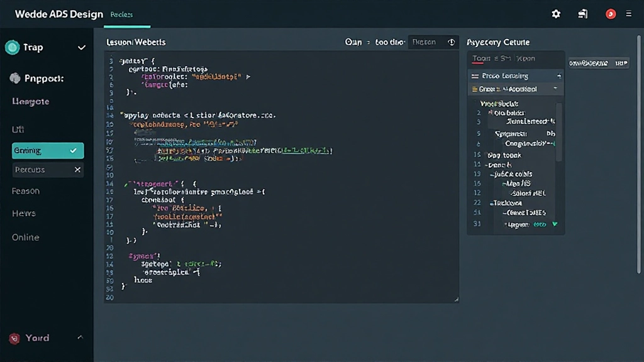
Task: Click the document icon beside the settings gear
Action: coord(582,13)
